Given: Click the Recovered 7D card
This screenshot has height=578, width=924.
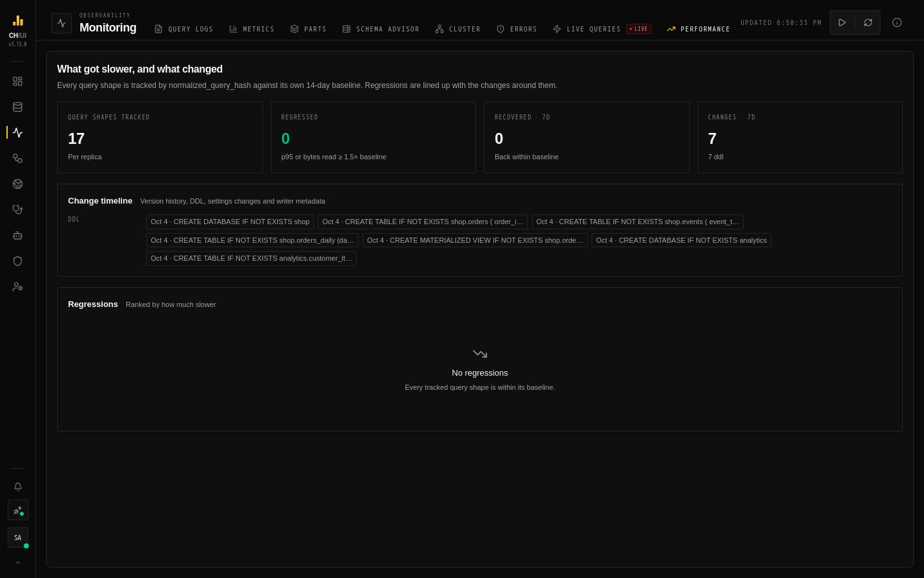Looking at the screenshot, I should [586, 137].
